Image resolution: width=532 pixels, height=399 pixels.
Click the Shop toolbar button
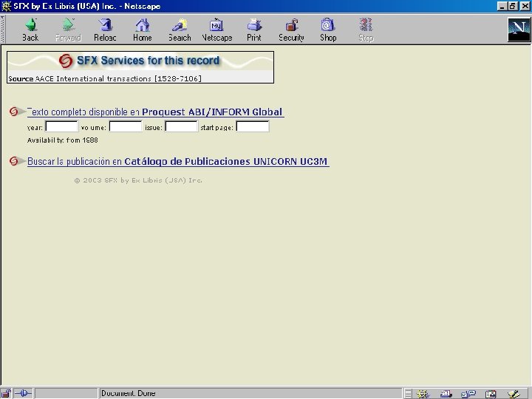pos(328,30)
